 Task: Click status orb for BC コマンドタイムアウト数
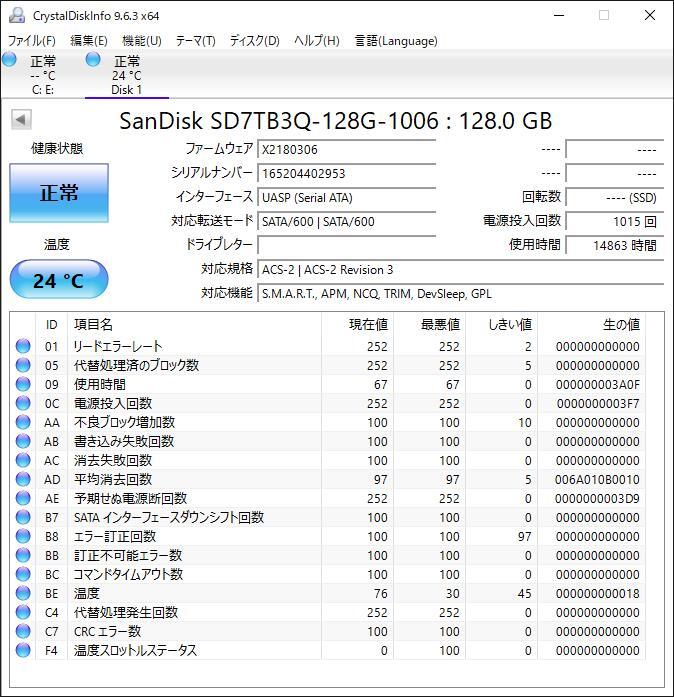[x=23, y=574]
